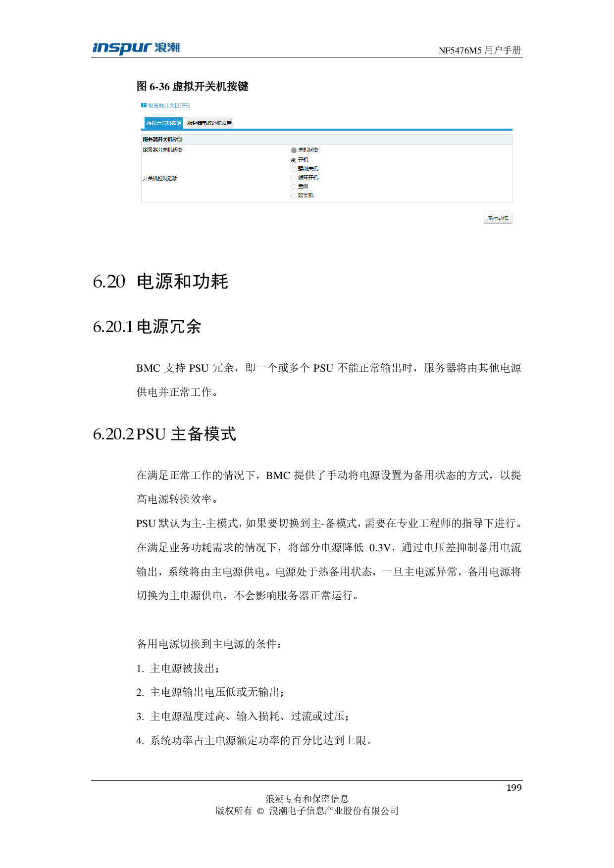This screenshot has width=614, height=868.
Task: Select the 软关机 radio option
Action: (x=294, y=196)
